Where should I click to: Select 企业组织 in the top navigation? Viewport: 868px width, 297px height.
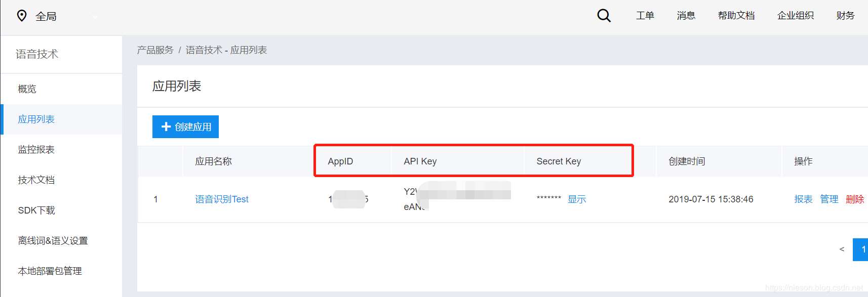[795, 16]
